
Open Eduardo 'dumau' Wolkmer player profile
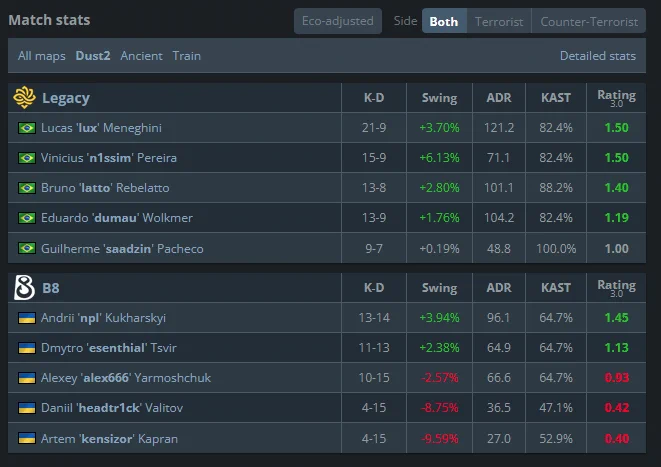coord(117,218)
